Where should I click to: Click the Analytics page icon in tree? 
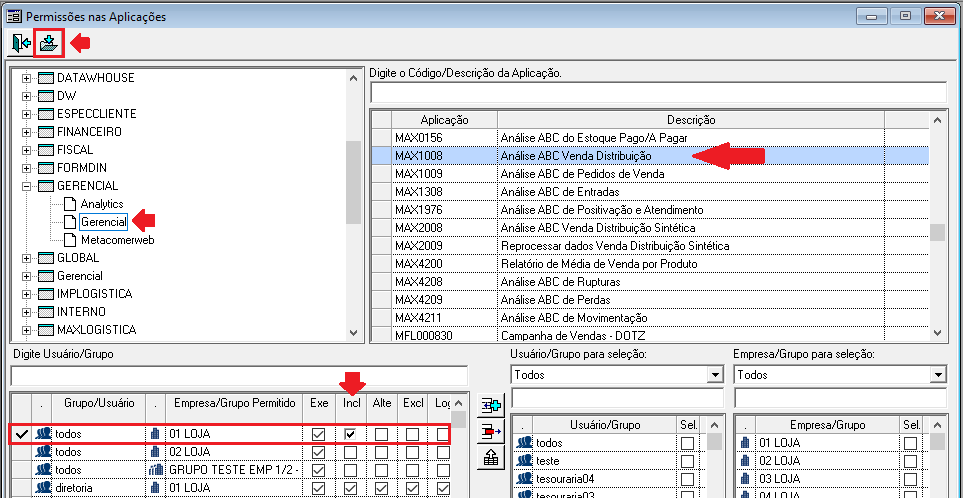tap(71, 203)
